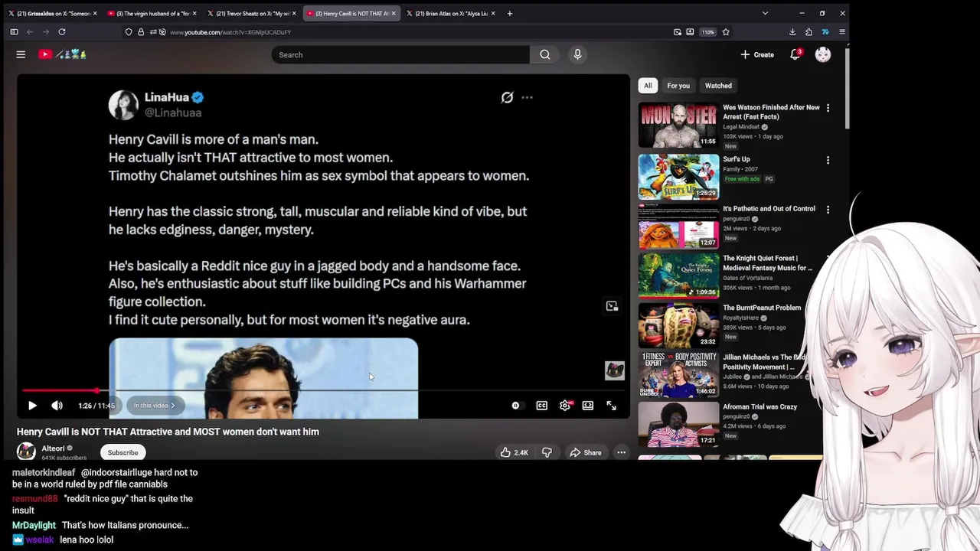Open the notifications bell
The image size is (980, 551).
[795, 54]
